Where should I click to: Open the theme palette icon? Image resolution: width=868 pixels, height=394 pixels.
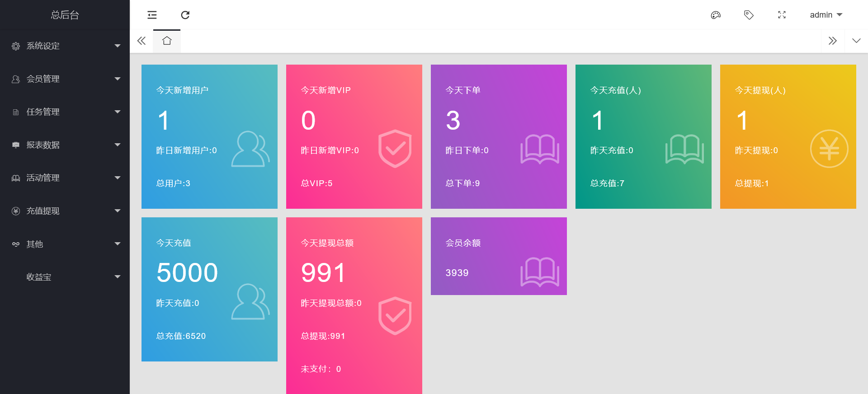tap(716, 15)
